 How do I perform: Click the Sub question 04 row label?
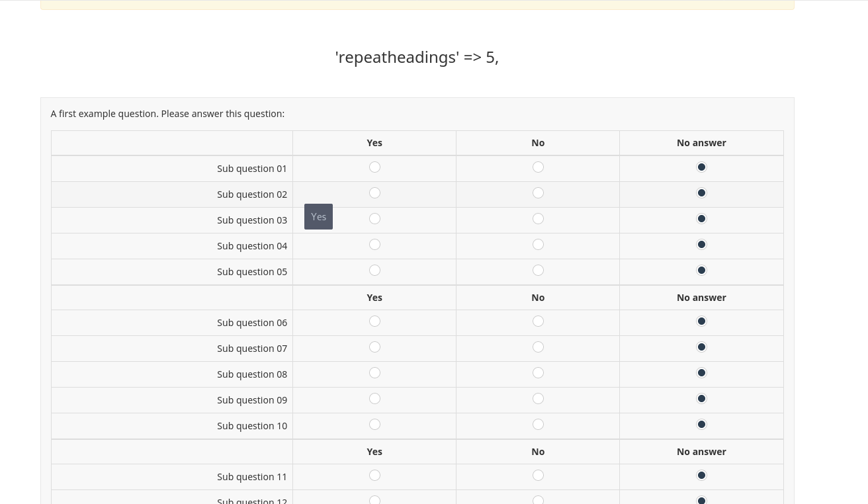coord(252,246)
